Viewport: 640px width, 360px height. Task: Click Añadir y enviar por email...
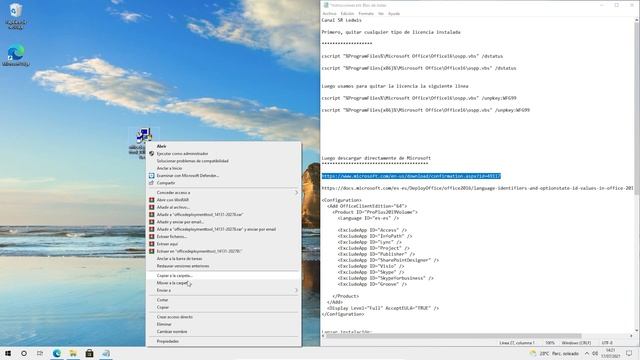[x=180, y=222]
